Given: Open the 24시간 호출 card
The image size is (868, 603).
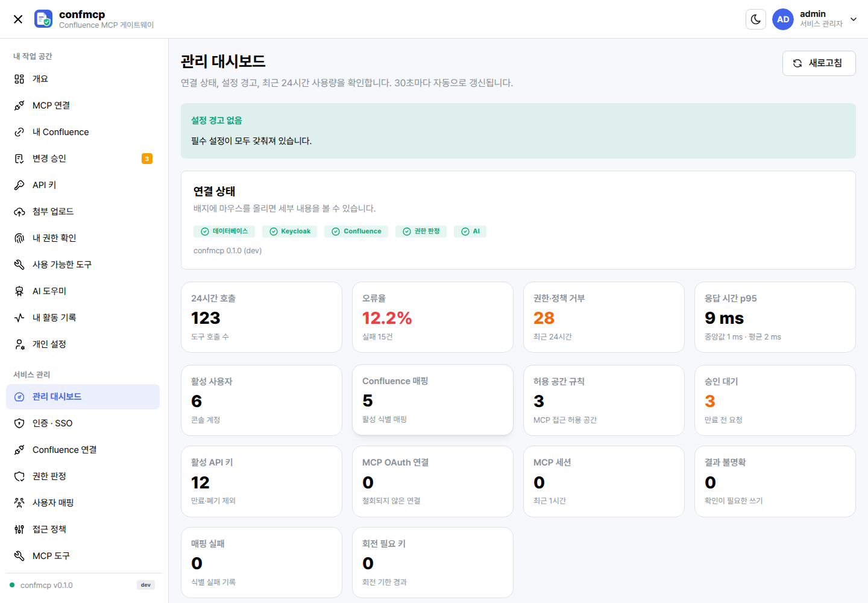Looking at the screenshot, I should pyautogui.click(x=262, y=317).
